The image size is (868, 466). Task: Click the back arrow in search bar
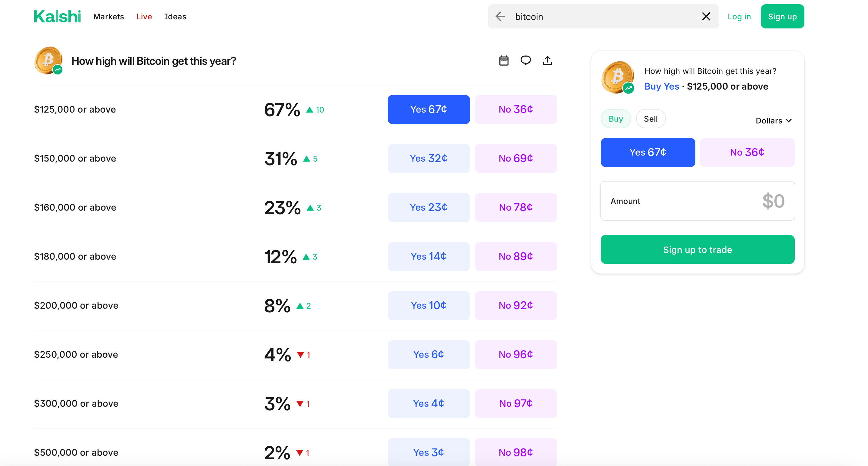(501, 16)
